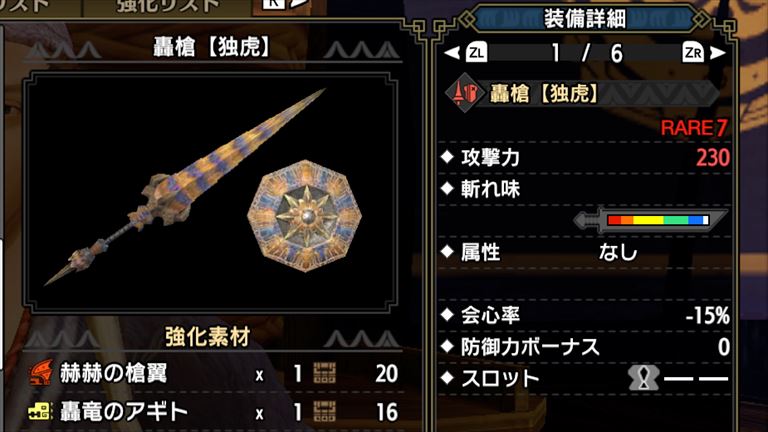Click the red 赫赫の槍翼 material icon
768x432 pixels.
point(41,373)
